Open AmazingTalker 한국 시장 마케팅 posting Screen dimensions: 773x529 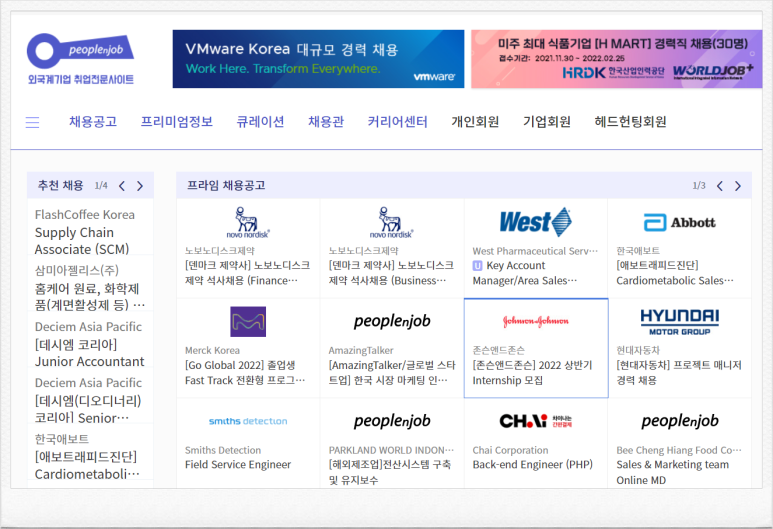(x=392, y=373)
